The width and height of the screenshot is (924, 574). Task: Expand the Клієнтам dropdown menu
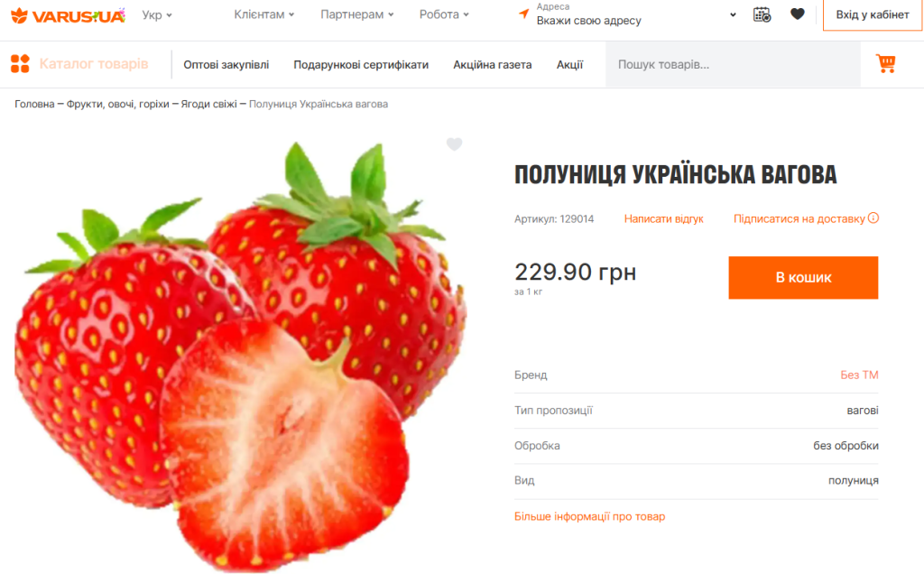[x=264, y=14]
